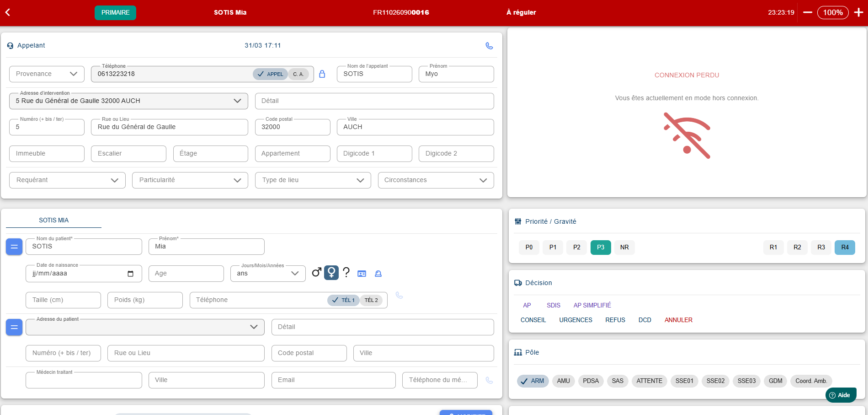Click the zoom in plus icon

[858, 12]
